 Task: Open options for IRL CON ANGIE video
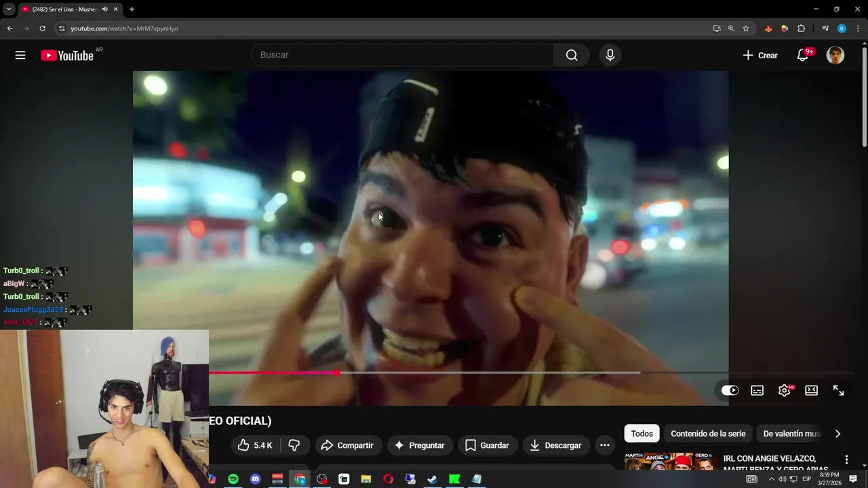(x=846, y=460)
